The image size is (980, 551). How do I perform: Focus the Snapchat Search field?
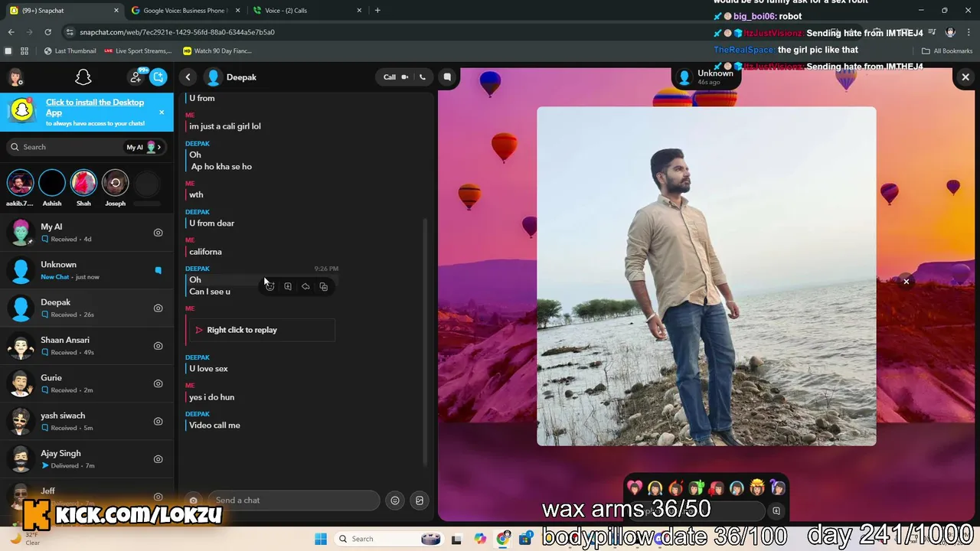click(x=65, y=147)
